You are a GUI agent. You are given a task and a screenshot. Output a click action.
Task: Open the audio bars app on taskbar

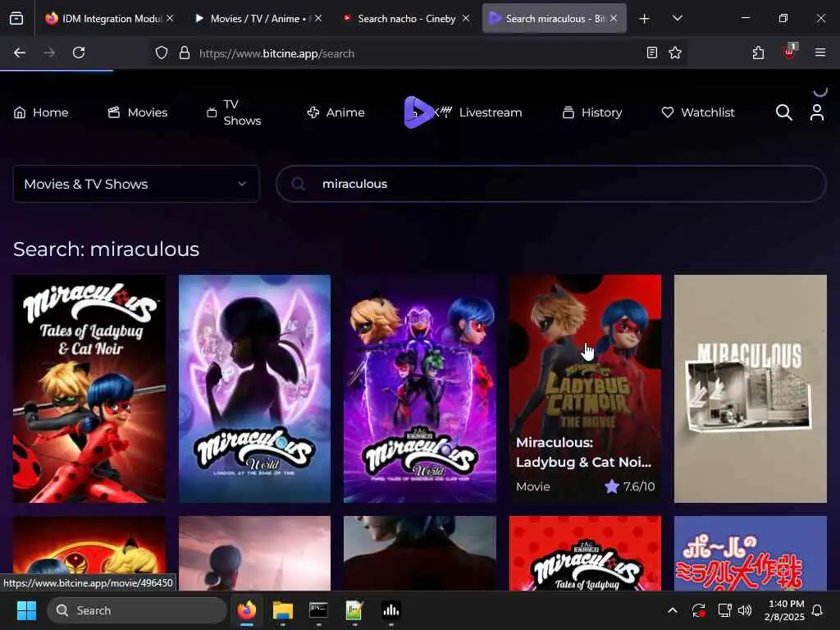point(391,610)
